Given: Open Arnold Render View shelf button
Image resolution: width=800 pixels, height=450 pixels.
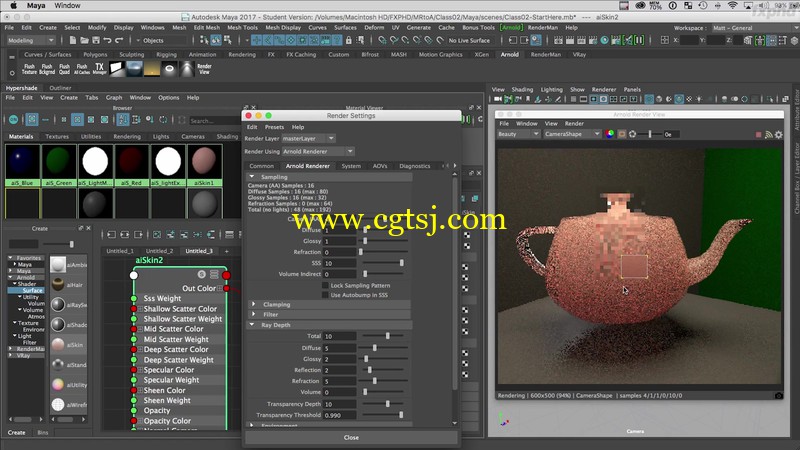Looking at the screenshot, I should click(204, 69).
